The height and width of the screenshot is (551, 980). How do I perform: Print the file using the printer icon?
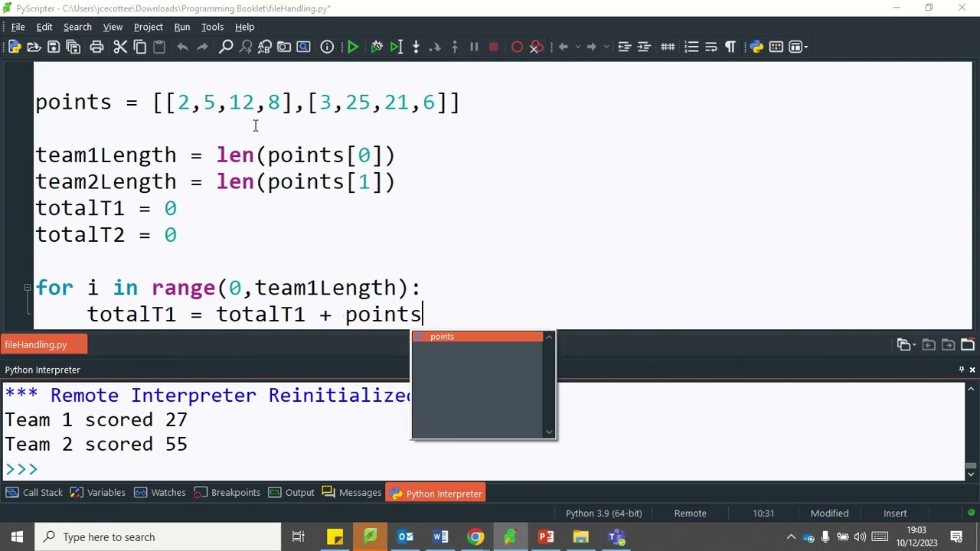click(96, 47)
